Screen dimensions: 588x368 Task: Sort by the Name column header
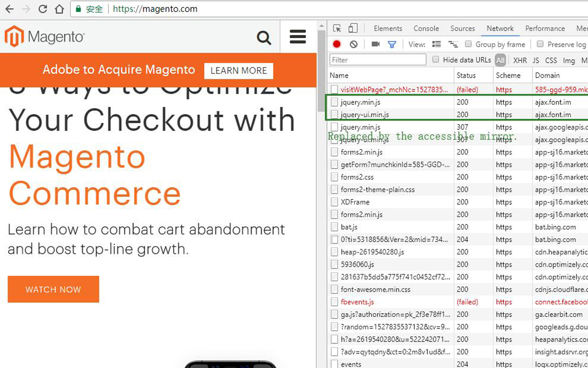pyautogui.click(x=391, y=75)
